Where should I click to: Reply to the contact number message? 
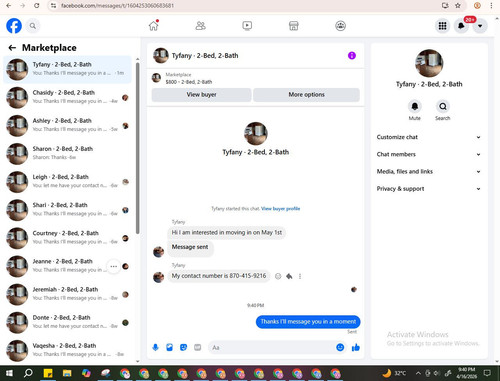point(289,276)
